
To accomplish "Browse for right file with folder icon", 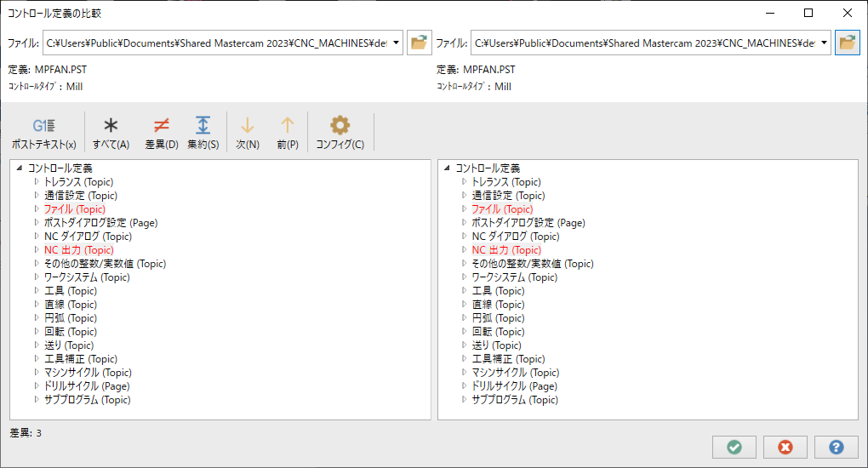I will [847, 43].
